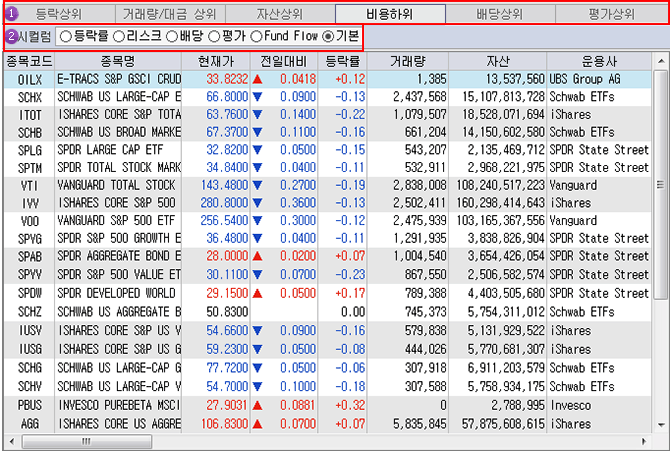Select the SPLG ticker code
This screenshot has height=451, width=670.
click(30, 150)
